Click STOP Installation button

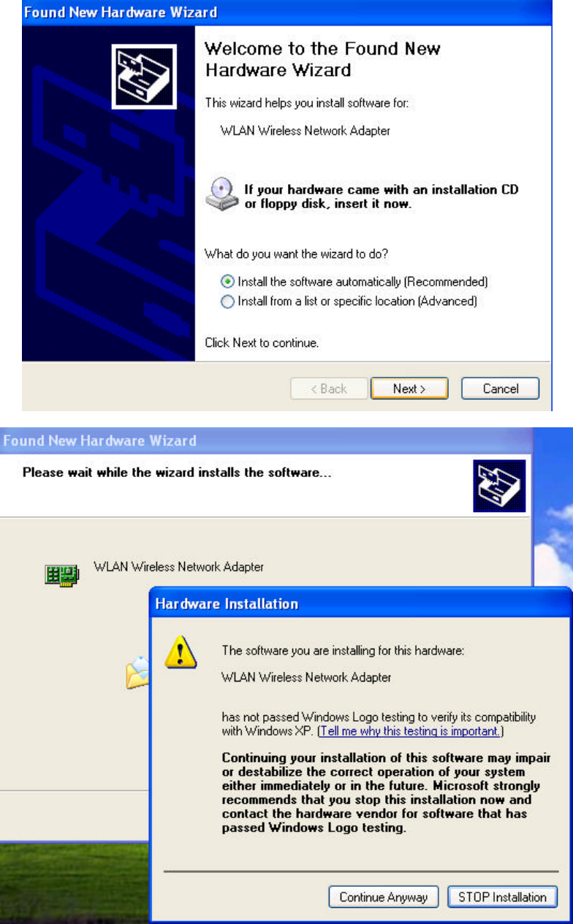point(502,897)
